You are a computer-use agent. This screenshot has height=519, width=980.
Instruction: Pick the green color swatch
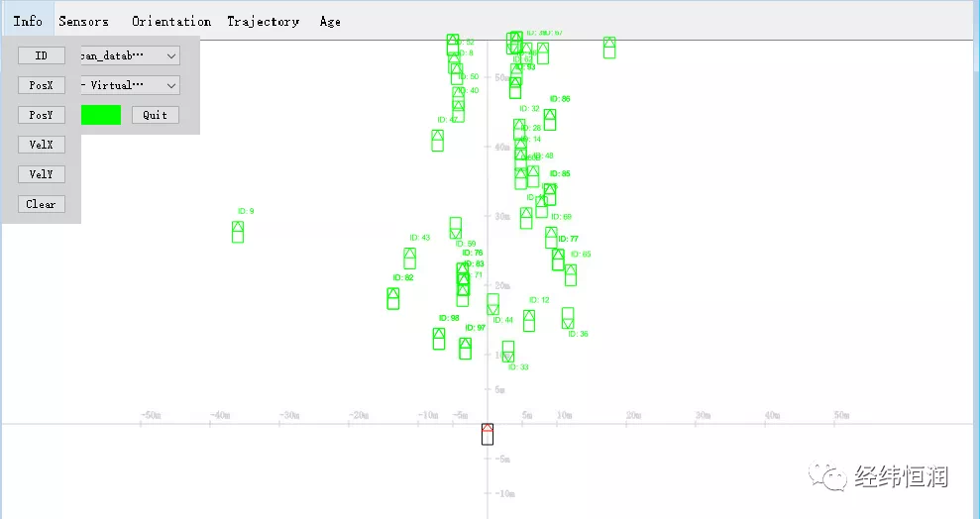point(101,115)
